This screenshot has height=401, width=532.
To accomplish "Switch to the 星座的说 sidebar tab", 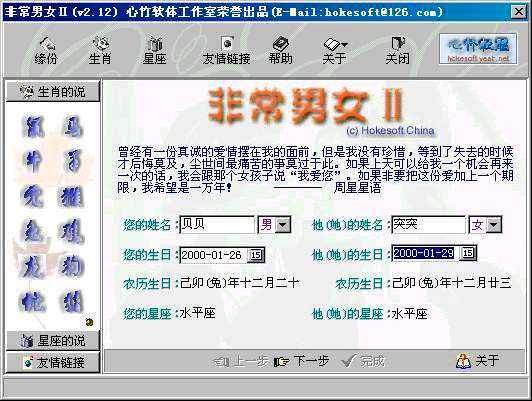I will (x=53, y=341).
